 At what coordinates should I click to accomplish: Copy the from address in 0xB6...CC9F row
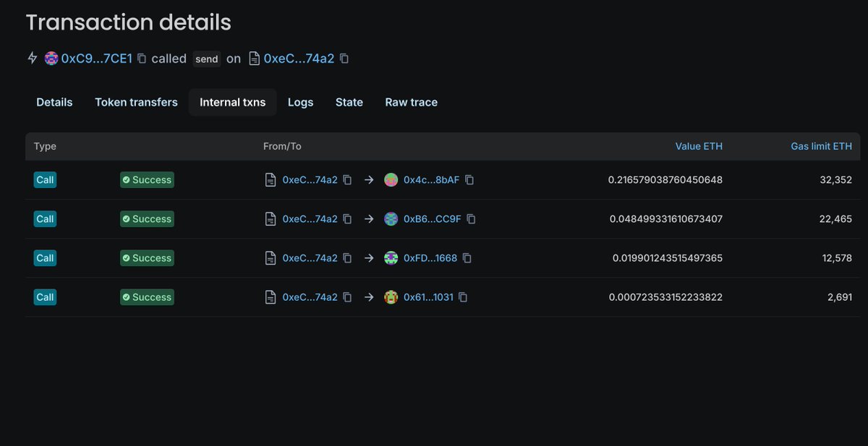pos(347,219)
